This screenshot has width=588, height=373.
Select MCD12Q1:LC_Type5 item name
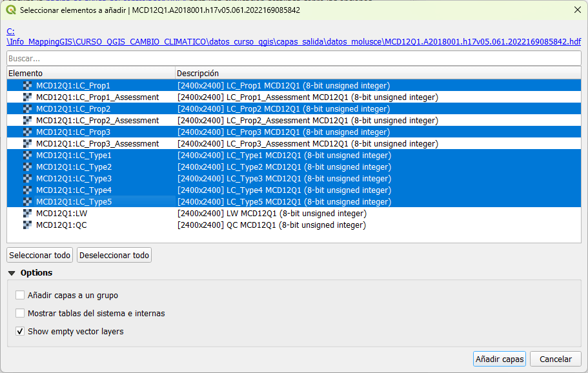pyautogui.click(x=74, y=202)
